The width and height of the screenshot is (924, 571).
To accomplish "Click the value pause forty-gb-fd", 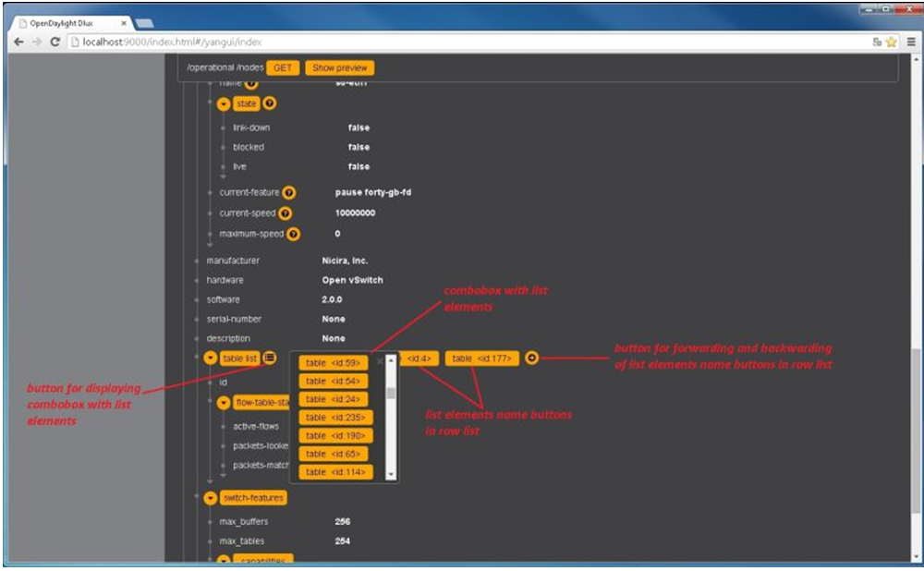I will click(x=373, y=192).
